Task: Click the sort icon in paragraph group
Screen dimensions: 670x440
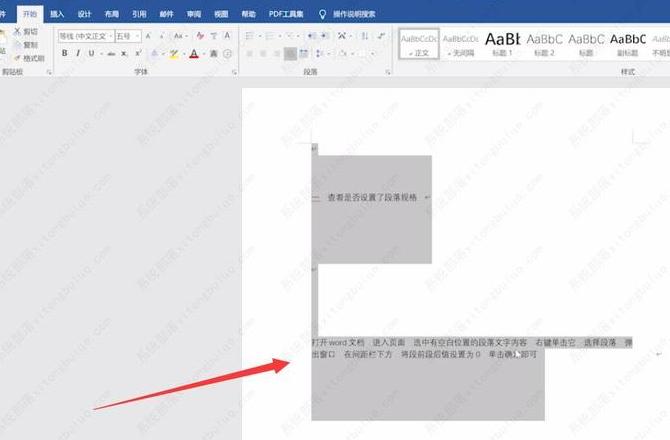Action: point(364,36)
